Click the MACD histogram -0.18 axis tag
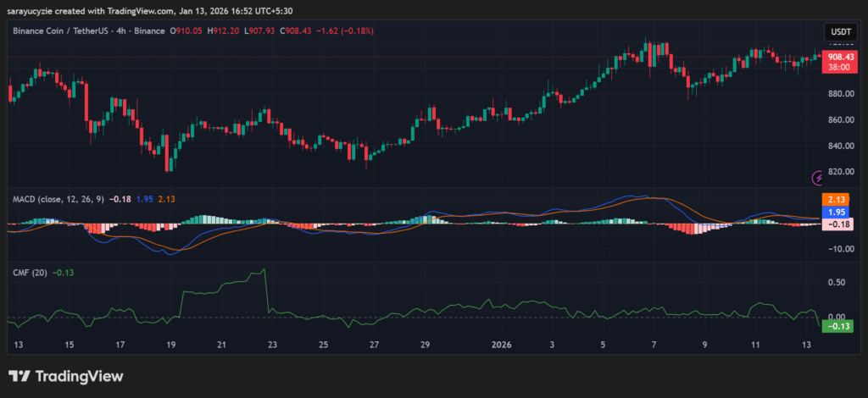Viewport: 868px width, 398px height. point(838,224)
